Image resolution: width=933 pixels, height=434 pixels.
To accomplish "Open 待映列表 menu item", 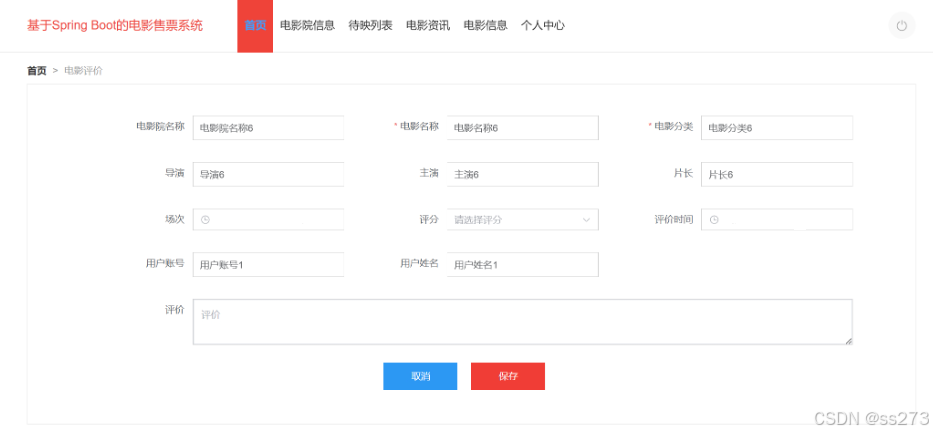I will click(370, 26).
